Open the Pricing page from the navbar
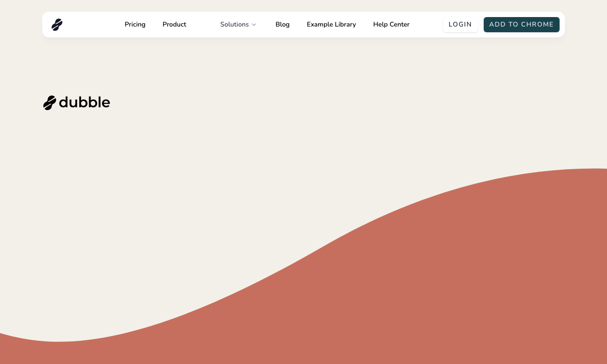Screen dimensions: 607x364 point(135,25)
